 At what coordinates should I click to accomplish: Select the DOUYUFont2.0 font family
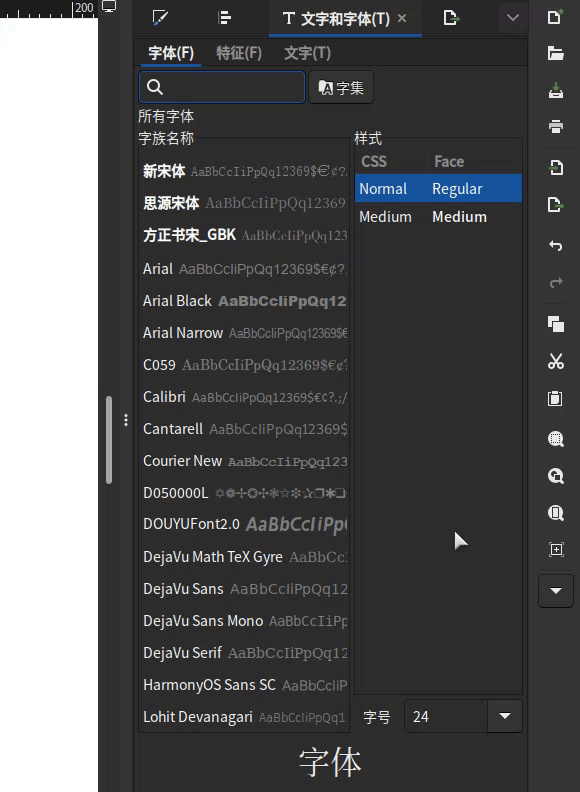[245, 524]
